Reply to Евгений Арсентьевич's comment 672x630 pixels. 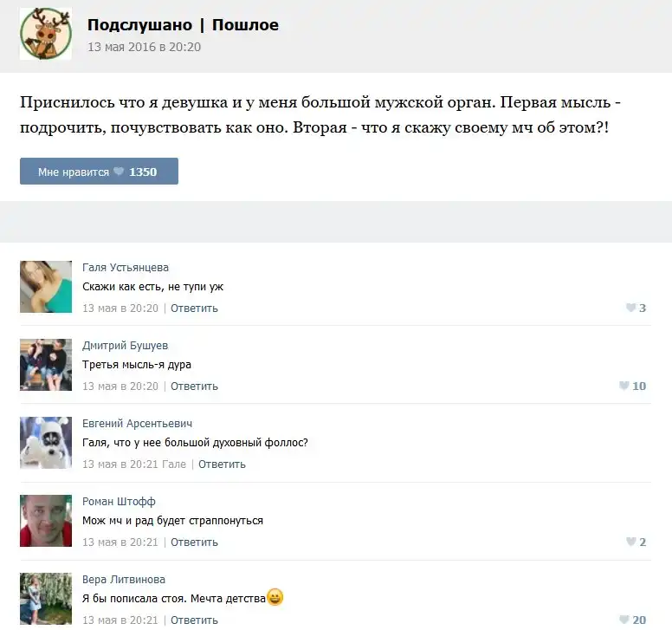[222, 464]
